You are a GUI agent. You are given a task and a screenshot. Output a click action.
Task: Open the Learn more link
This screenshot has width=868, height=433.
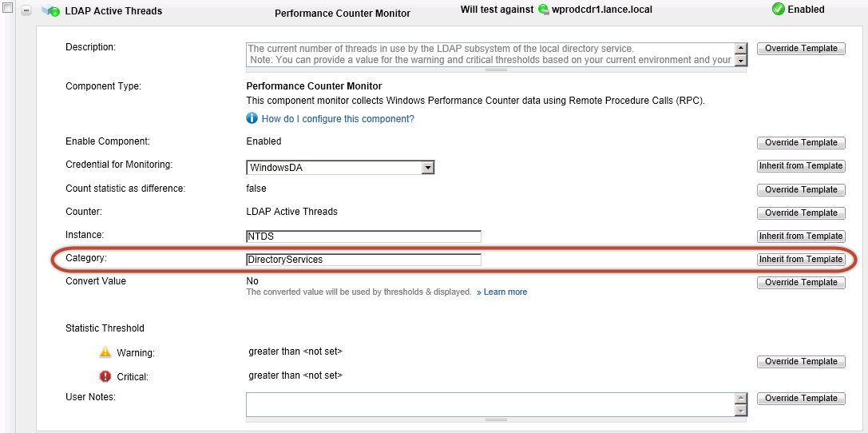click(505, 292)
